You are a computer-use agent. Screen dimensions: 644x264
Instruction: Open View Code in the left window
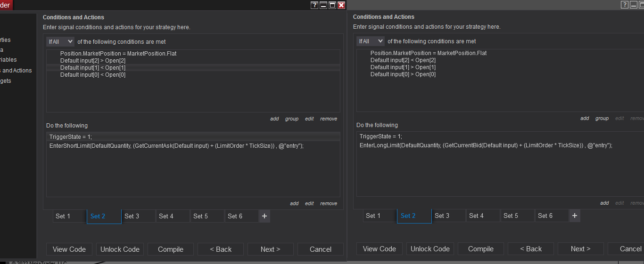pyautogui.click(x=69, y=249)
